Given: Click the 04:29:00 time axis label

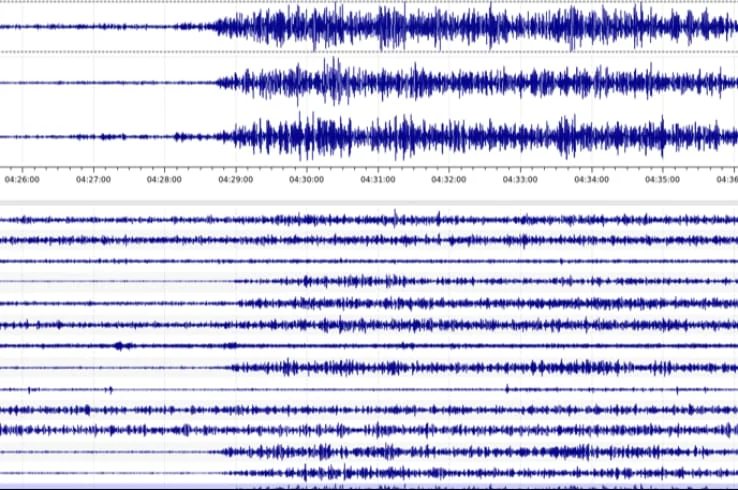Looking at the screenshot, I should (235, 180).
